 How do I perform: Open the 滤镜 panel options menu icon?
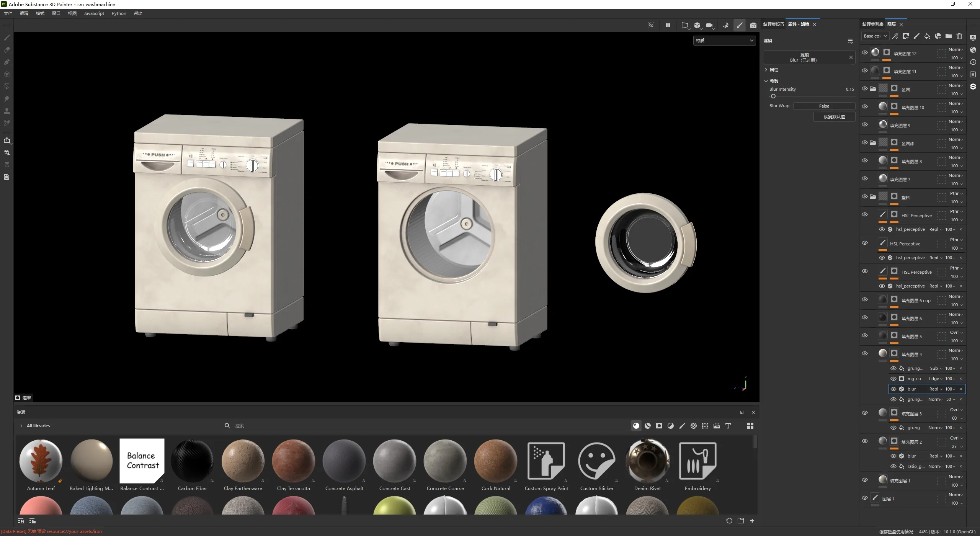coord(850,41)
